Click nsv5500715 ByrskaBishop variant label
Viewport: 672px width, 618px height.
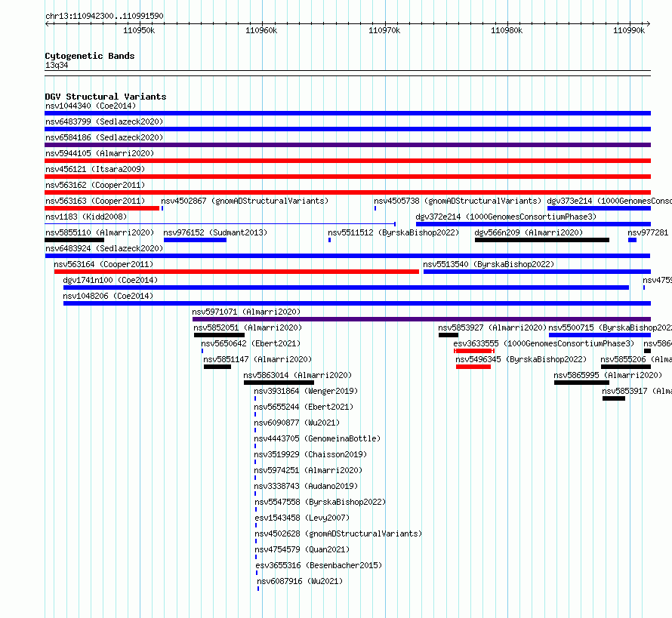tap(610, 327)
